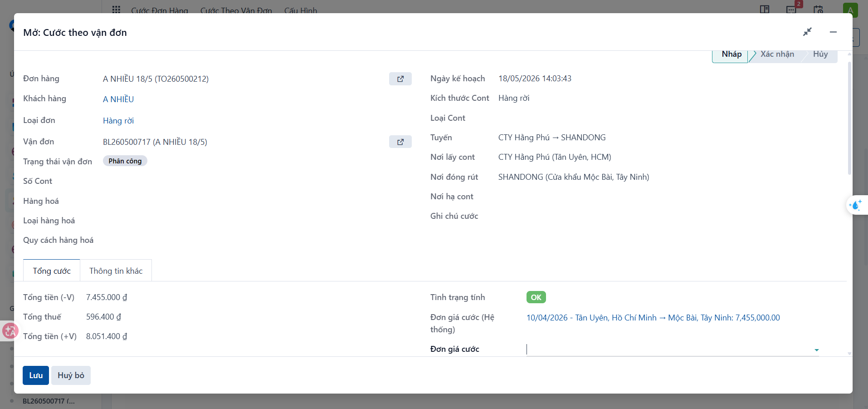Image resolution: width=868 pixels, height=409 pixels.
Task: Open the apps grid menu icon
Action: pyautogui.click(x=116, y=9)
